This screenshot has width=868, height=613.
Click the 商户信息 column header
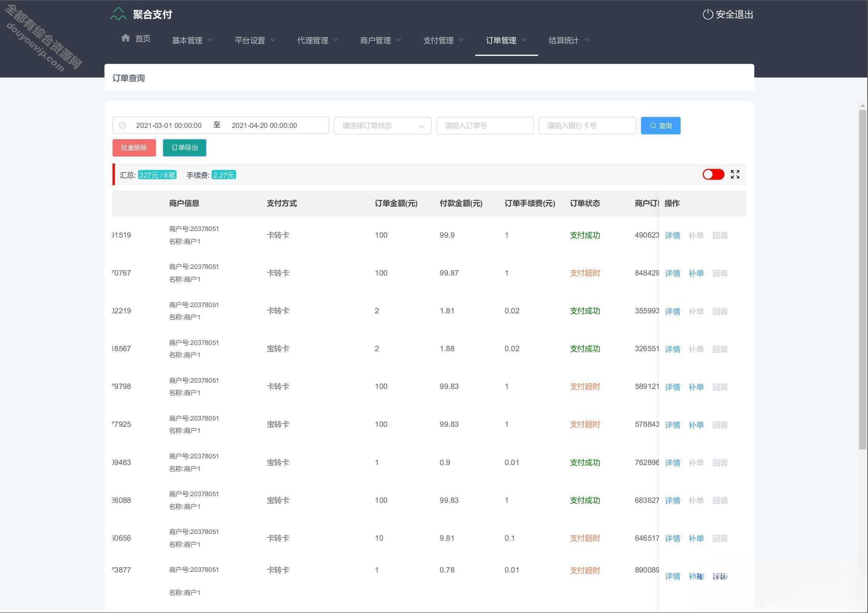[x=184, y=203]
